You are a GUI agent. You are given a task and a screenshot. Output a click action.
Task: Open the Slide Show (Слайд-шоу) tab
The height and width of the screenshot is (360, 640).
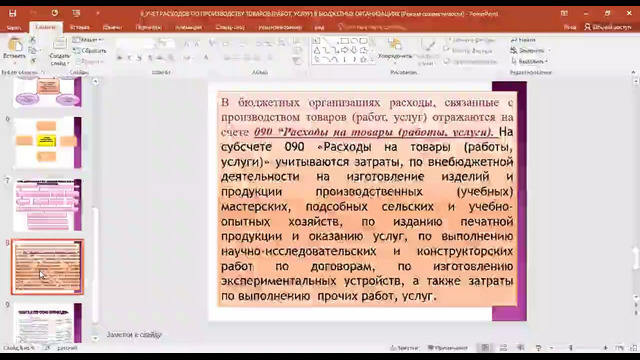click(x=230, y=27)
